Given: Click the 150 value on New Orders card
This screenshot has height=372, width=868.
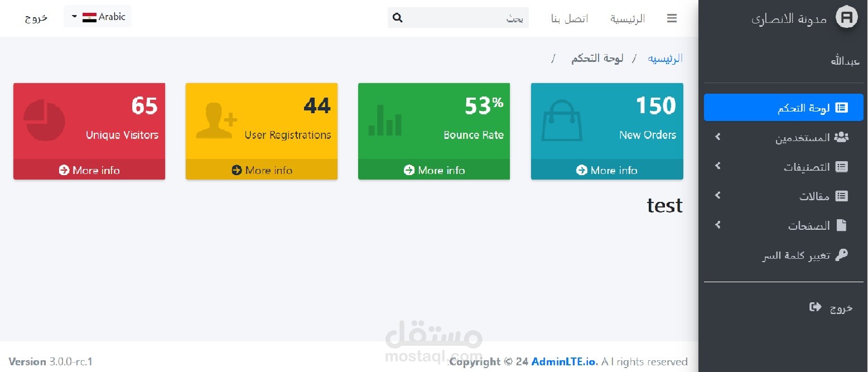Looking at the screenshot, I should (656, 105).
